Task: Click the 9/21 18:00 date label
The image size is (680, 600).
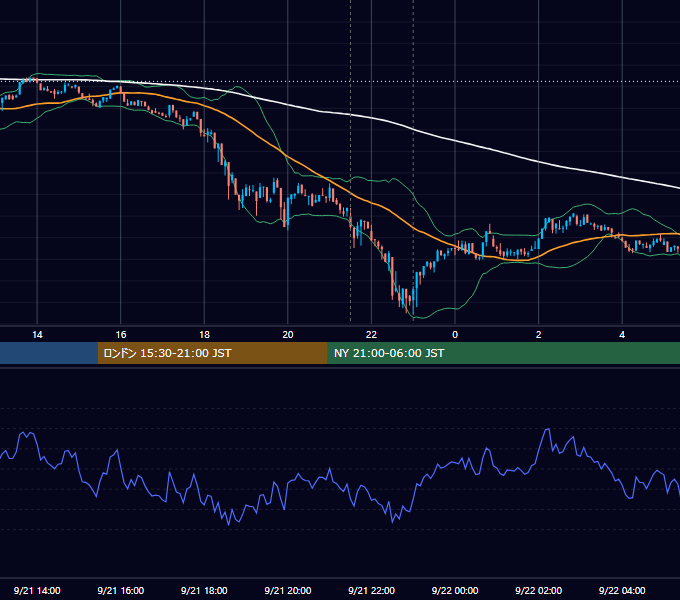Action: [204, 590]
